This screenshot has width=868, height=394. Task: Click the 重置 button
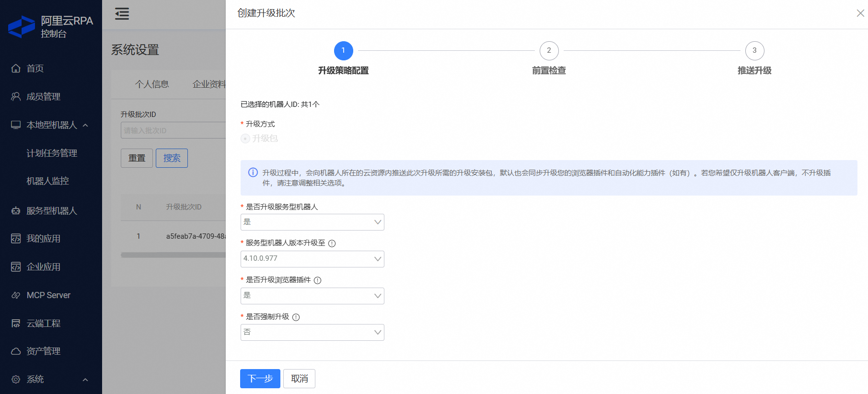pyautogui.click(x=137, y=158)
